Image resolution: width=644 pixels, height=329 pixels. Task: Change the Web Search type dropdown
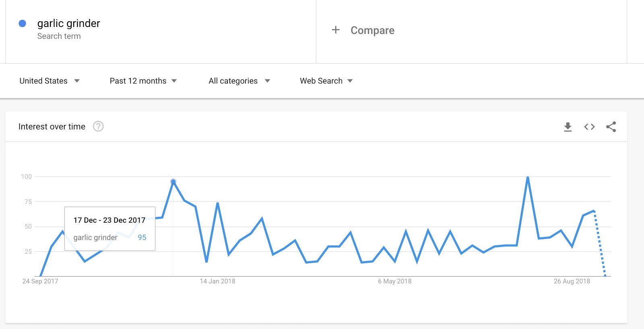pyautogui.click(x=326, y=81)
